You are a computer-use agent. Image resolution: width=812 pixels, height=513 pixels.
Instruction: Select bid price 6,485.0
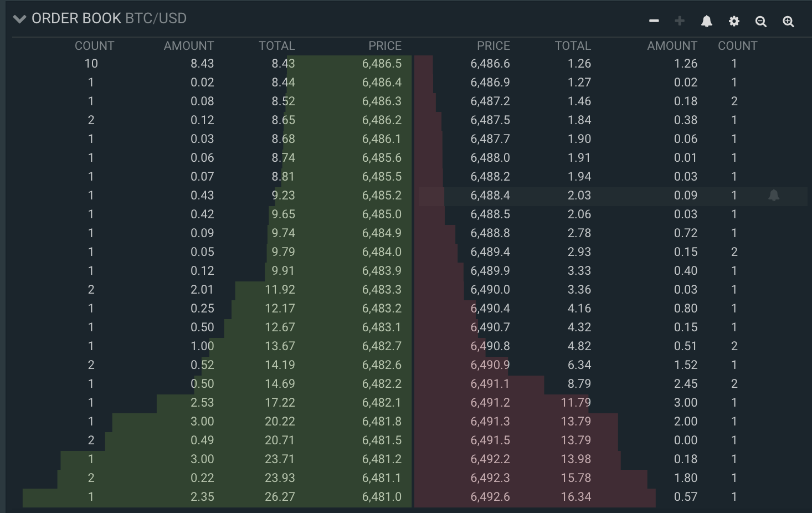coord(382,214)
